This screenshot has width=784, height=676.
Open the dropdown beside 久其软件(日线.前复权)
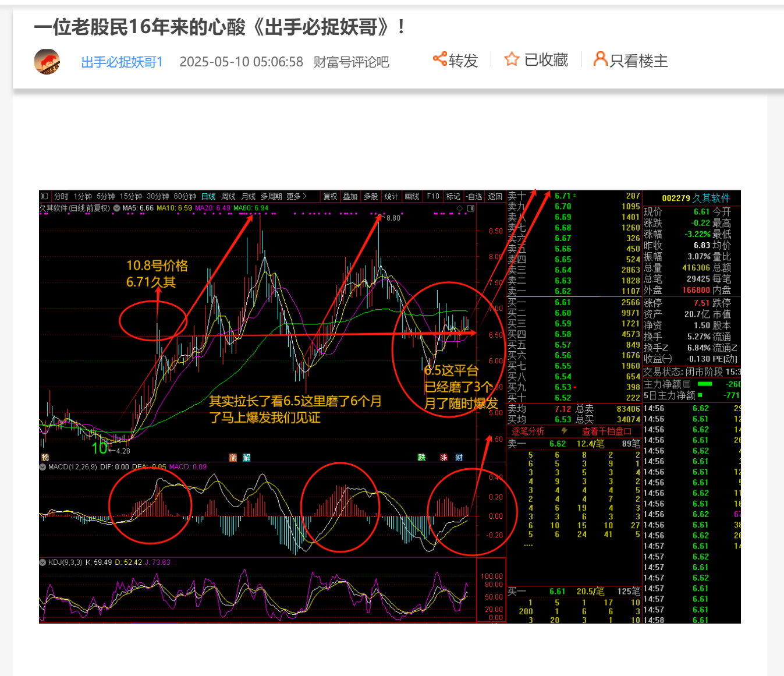coord(116,208)
